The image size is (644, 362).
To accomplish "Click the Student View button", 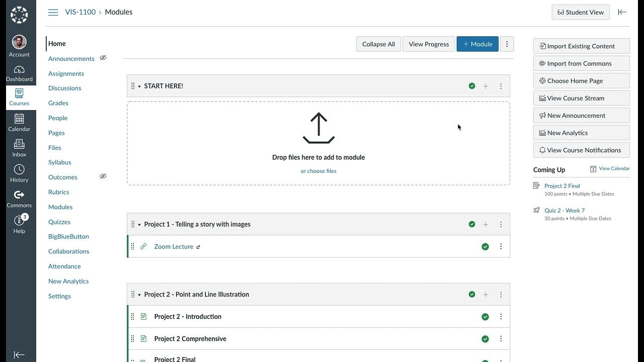I will (581, 12).
